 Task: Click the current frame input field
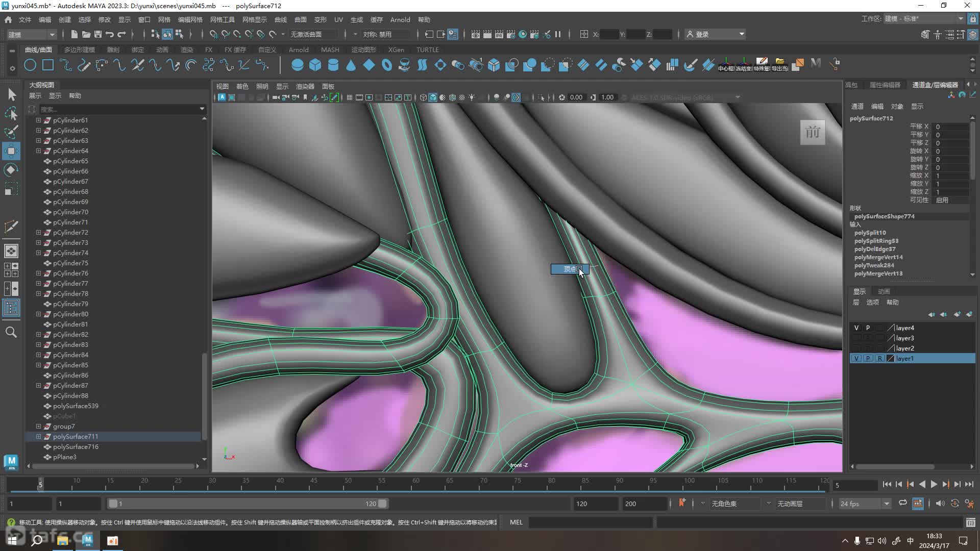pyautogui.click(x=855, y=485)
